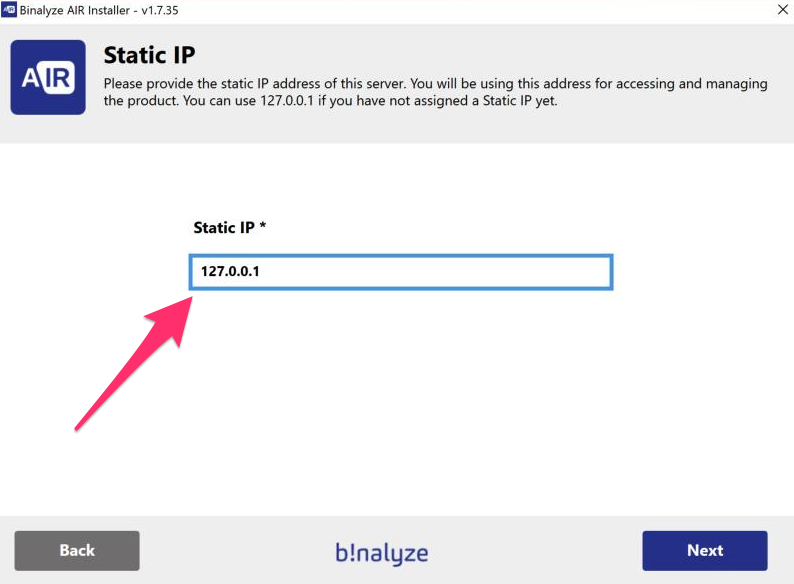The image size is (794, 584).
Task: Go Back to the previous installer step
Action: click(x=77, y=551)
